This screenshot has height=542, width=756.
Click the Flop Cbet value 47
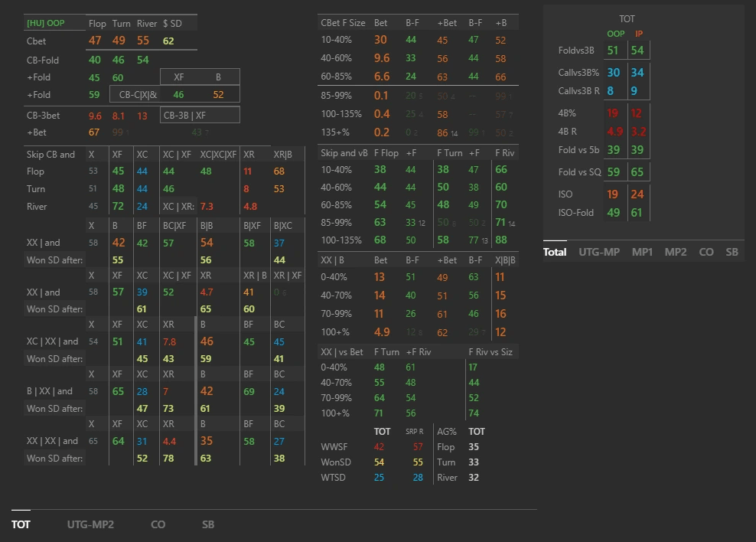pos(95,41)
